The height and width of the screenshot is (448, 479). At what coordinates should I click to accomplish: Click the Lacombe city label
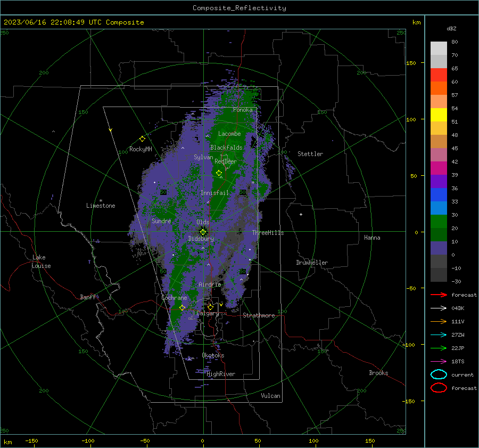click(x=229, y=134)
